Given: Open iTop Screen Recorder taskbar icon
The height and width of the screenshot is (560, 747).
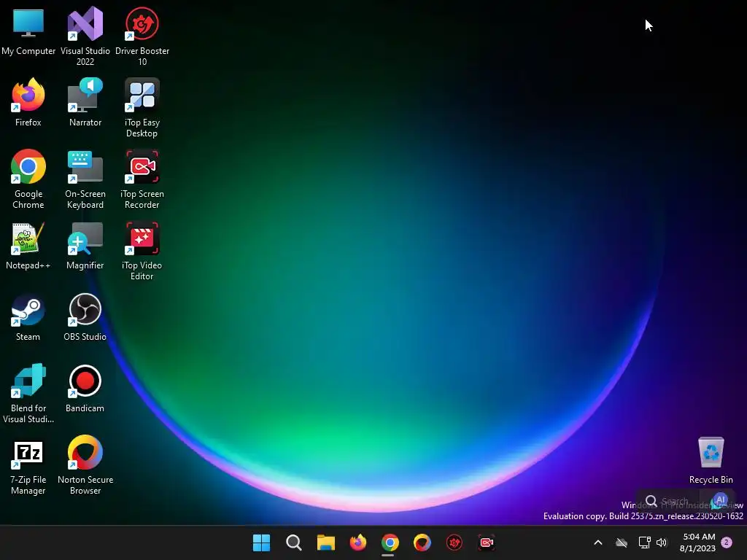Looking at the screenshot, I should point(487,542).
